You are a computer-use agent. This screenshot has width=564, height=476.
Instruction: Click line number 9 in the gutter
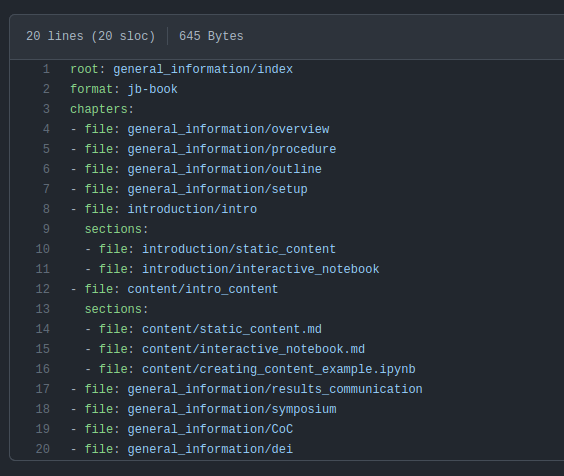click(46, 229)
